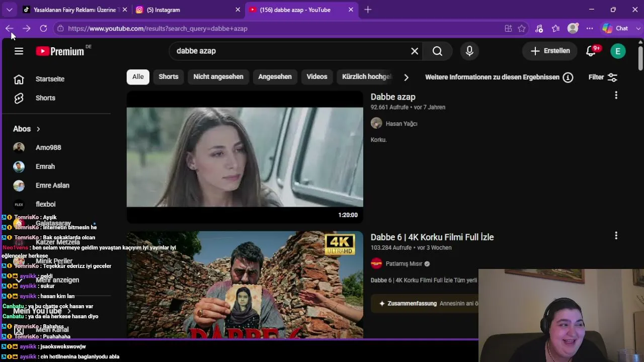
Task: Open more options for the Dabbe azap video
Action: tap(616, 96)
